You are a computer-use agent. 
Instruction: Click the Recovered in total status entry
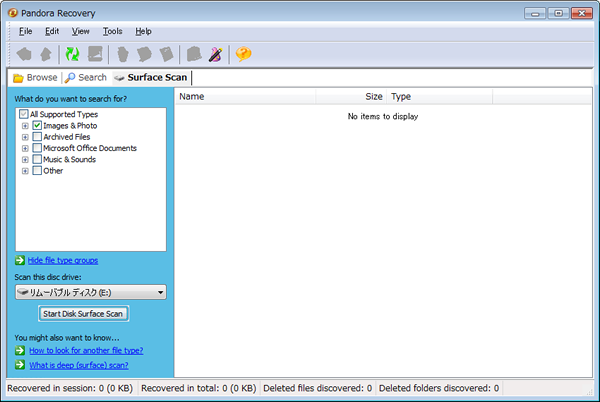coord(199,388)
